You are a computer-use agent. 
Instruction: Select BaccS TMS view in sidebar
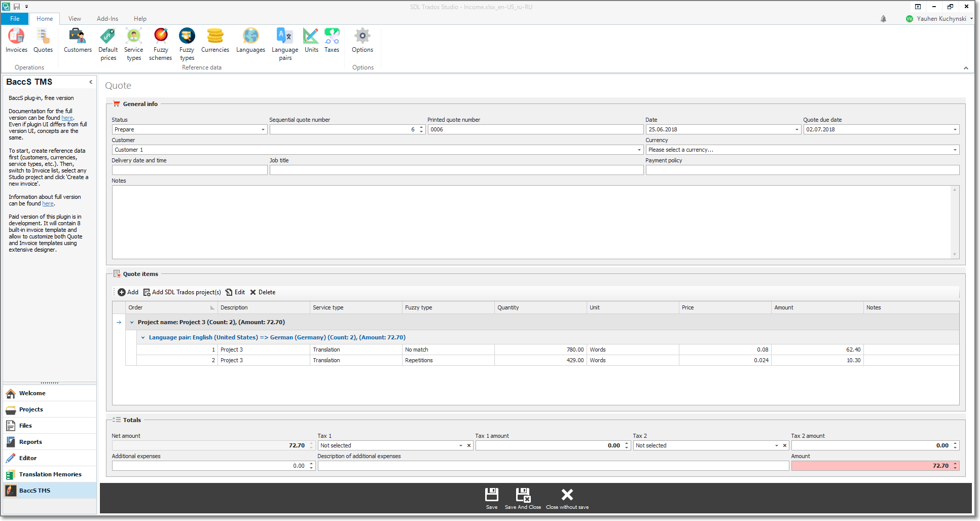pos(50,491)
